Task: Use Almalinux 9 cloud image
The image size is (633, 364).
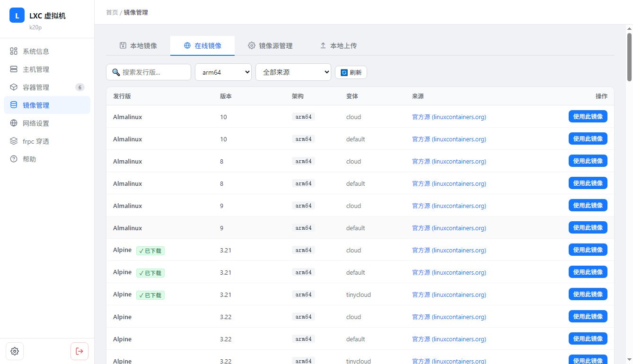Action: 588,205
